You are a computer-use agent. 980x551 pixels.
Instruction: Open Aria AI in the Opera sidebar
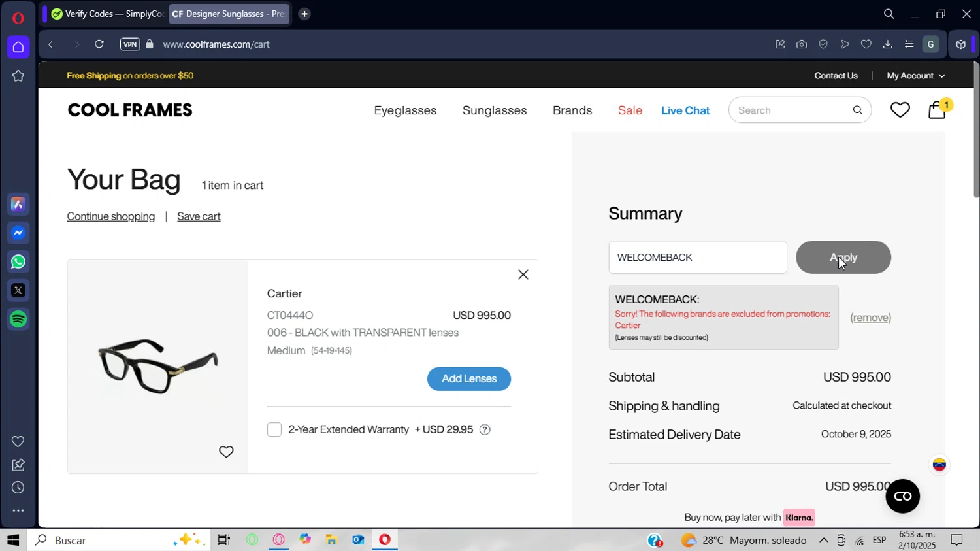18,205
